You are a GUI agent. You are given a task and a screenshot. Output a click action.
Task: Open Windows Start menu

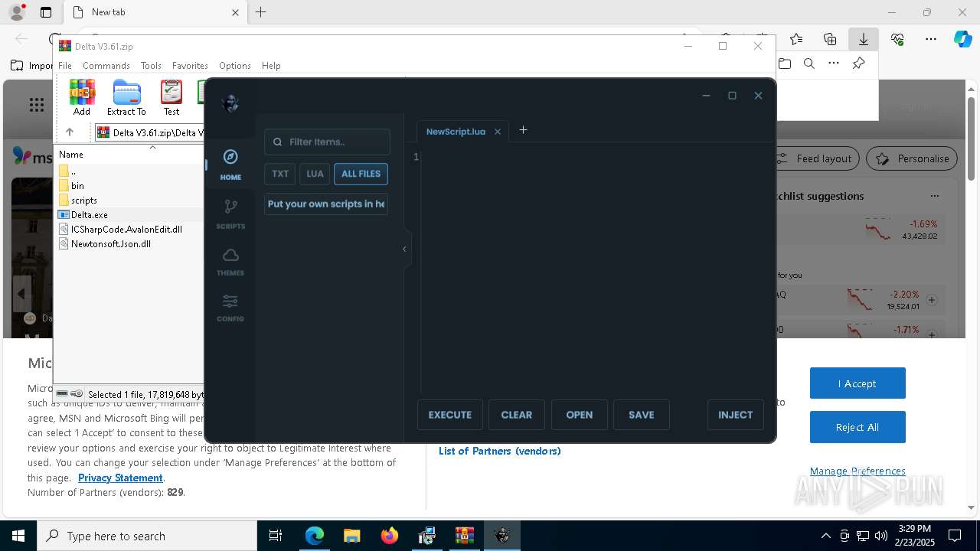coord(18,536)
